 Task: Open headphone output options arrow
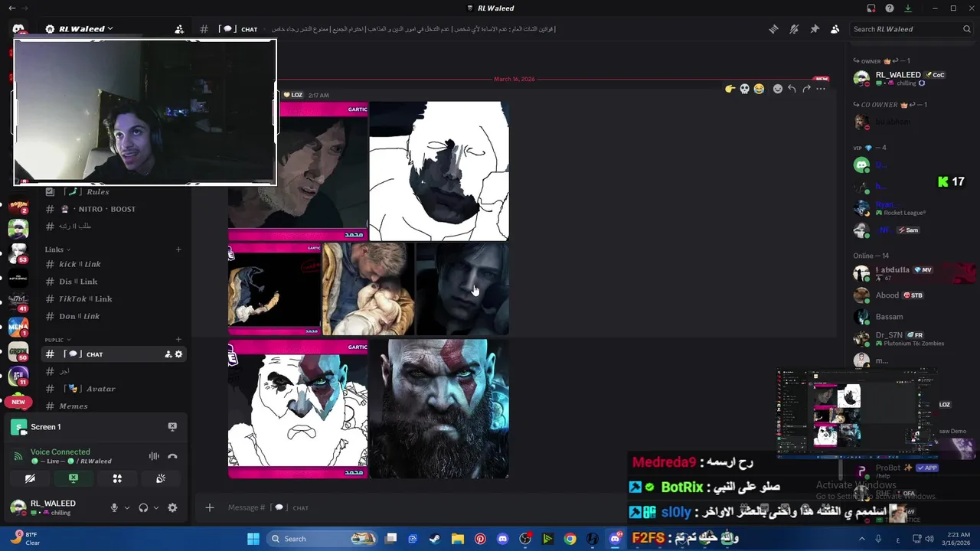tap(156, 507)
